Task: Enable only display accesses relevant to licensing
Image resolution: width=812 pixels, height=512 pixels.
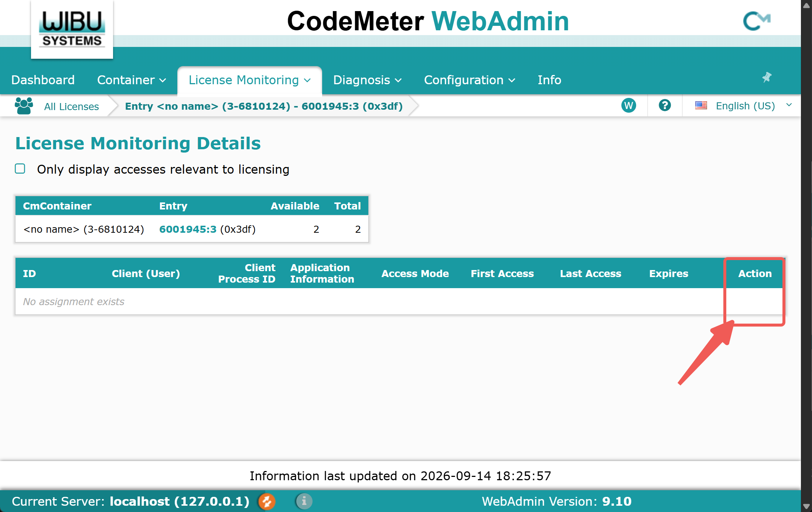Action: pyautogui.click(x=20, y=169)
